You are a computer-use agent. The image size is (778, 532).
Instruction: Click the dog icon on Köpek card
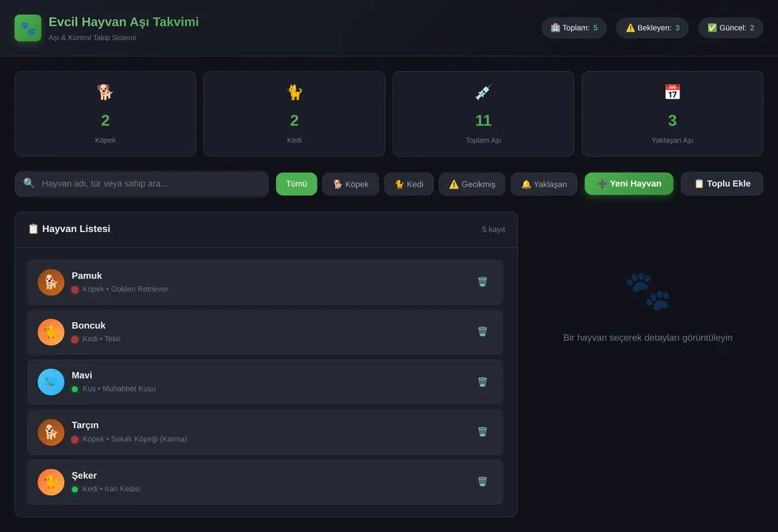point(105,92)
